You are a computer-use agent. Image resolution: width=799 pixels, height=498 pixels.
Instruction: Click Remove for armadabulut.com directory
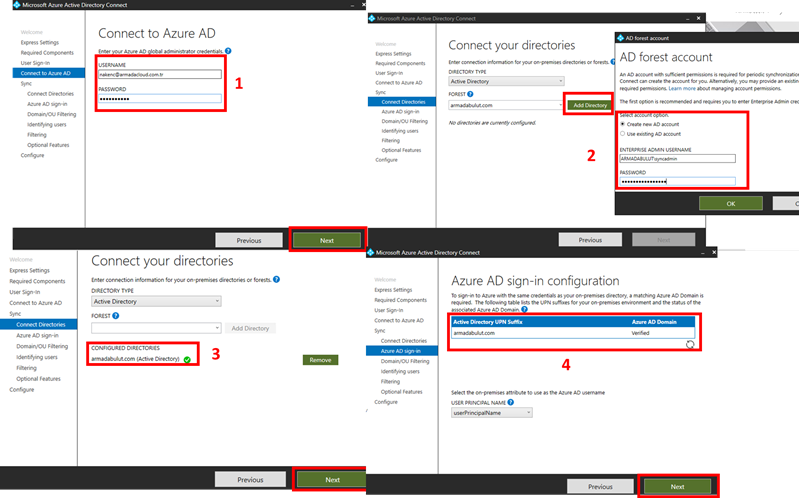pyautogui.click(x=320, y=360)
